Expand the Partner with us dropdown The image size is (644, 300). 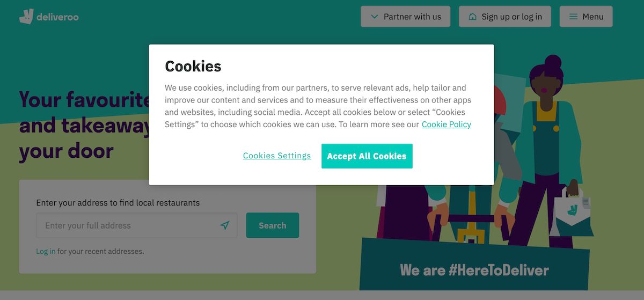pos(406,17)
